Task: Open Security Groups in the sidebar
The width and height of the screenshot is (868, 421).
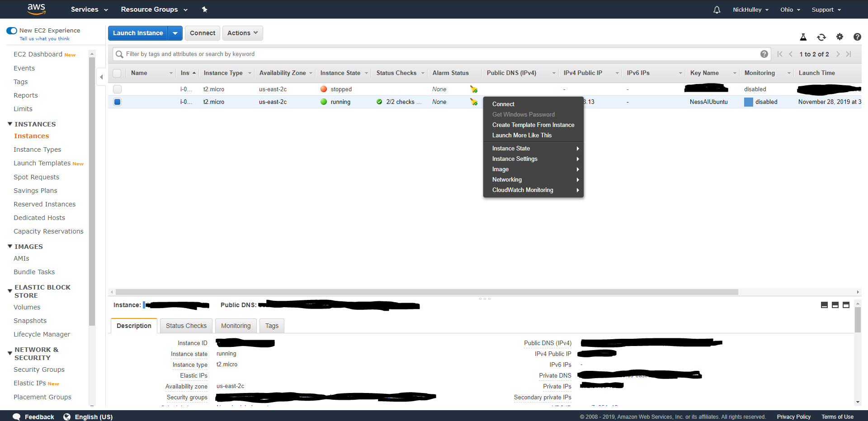Action: click(x=39, y=370)
